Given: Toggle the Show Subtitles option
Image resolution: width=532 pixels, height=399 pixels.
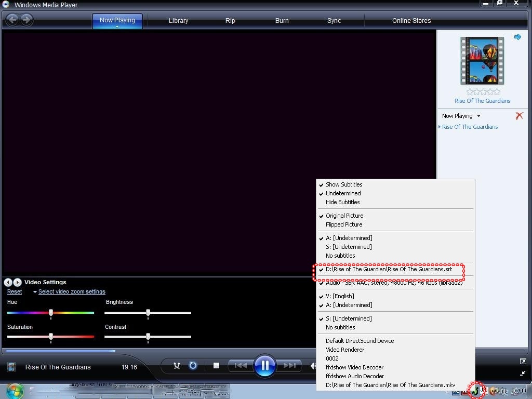Looking at the screenshot, I should (x=344, y=184).
